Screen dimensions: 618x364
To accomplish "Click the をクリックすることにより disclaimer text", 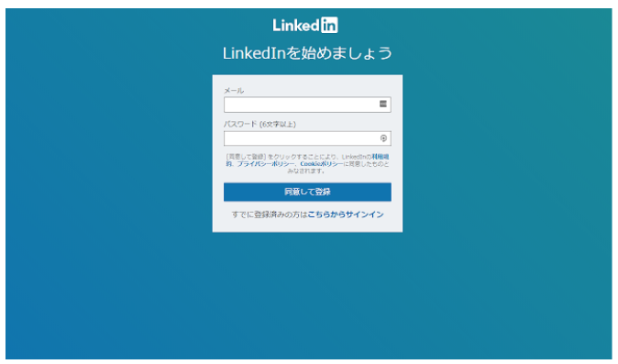I will pos(303,157).
